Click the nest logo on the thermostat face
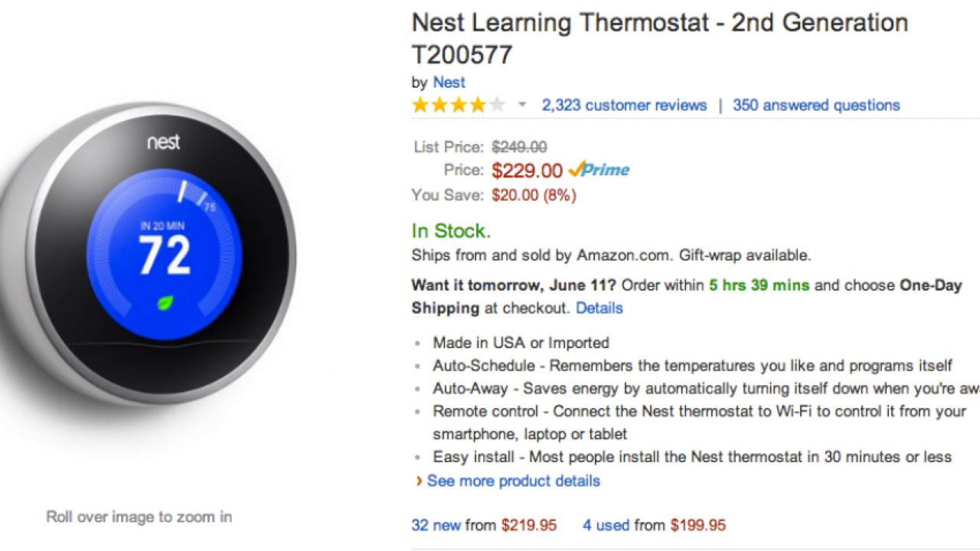 tap(163, 142)
